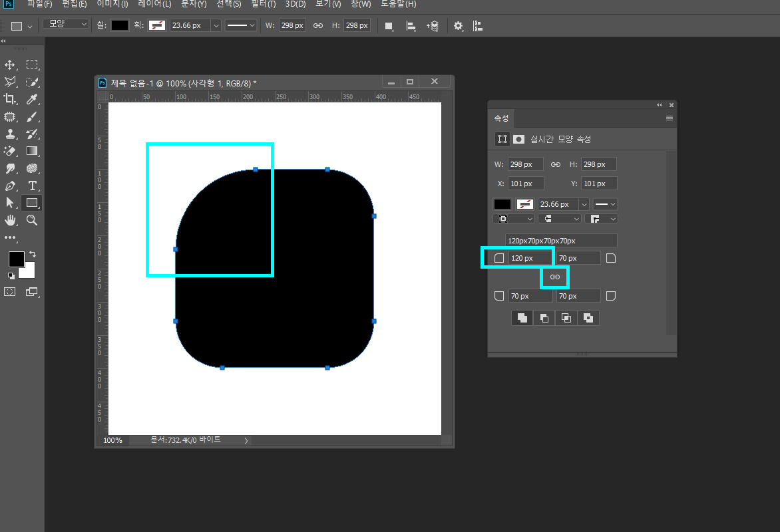Click Exclude Overlapping Shapes button in Properties

pyautogui.click(x=588, y=319)
